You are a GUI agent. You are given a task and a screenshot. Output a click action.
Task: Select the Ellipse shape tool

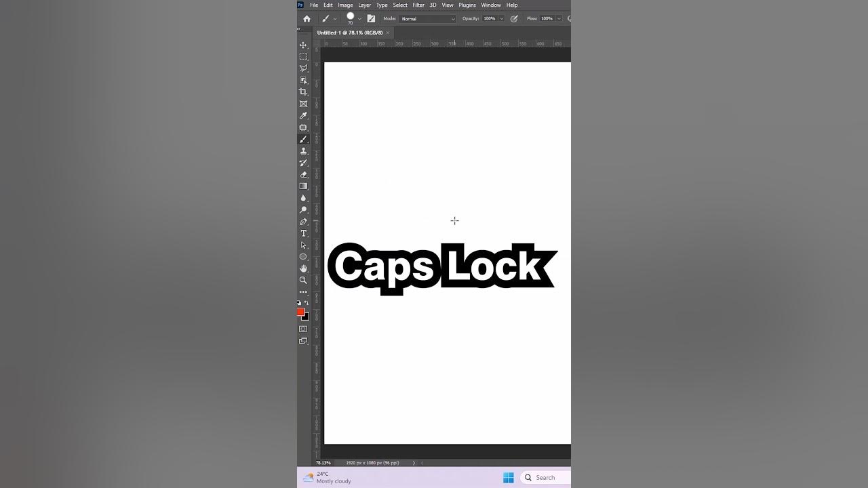click(x=303, y=257)
